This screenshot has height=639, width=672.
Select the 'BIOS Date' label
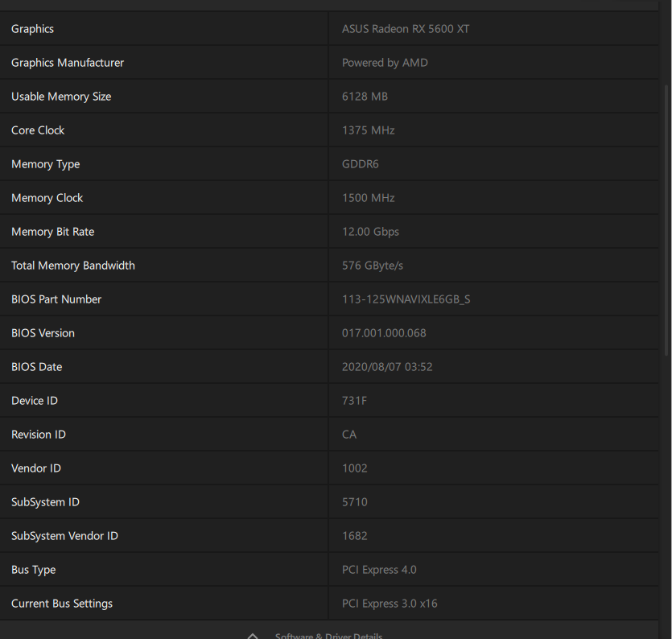36,367
